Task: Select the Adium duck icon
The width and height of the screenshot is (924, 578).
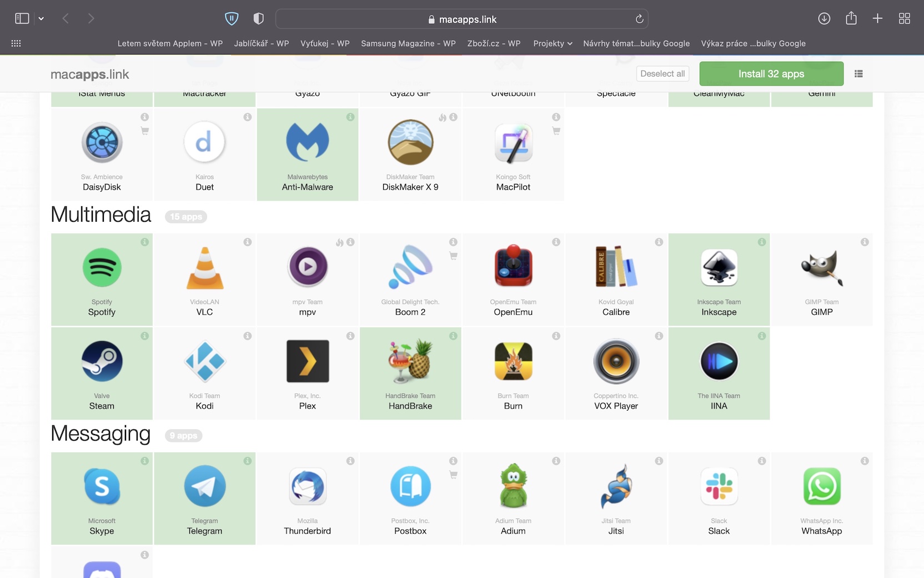Action: pos(513,486)
